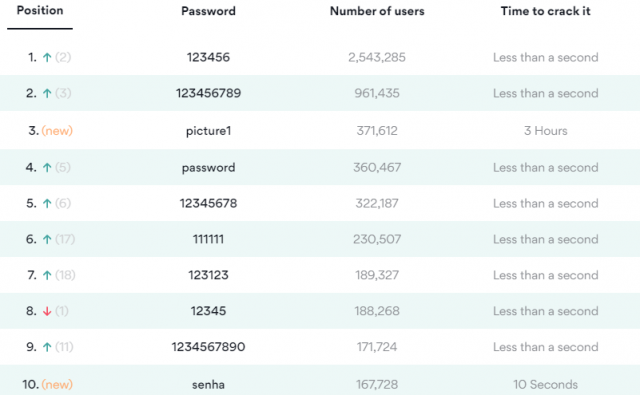The height and width of the screenshot is (395, 640).
Task: Sort by the Password column header
Action: coord(208,11)
